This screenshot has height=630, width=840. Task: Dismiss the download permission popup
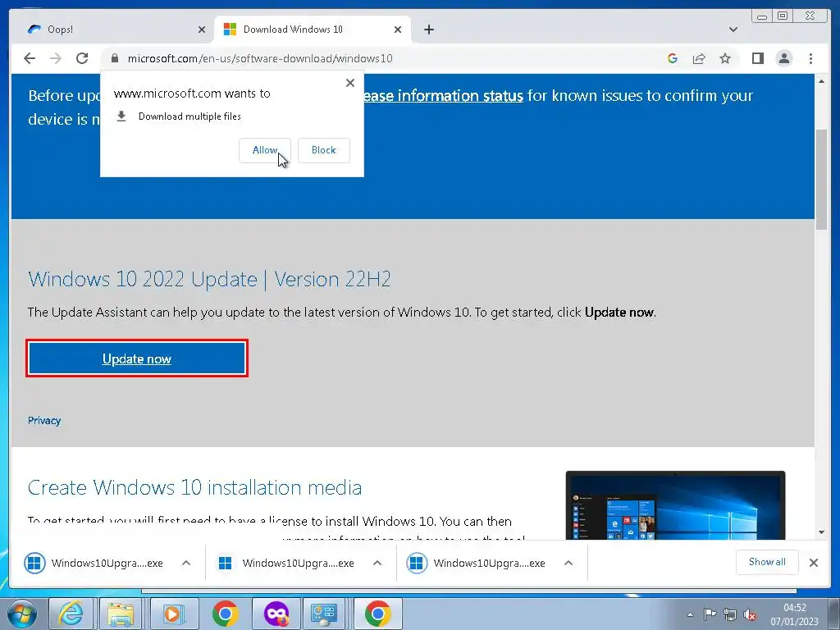tap(350, 83)
